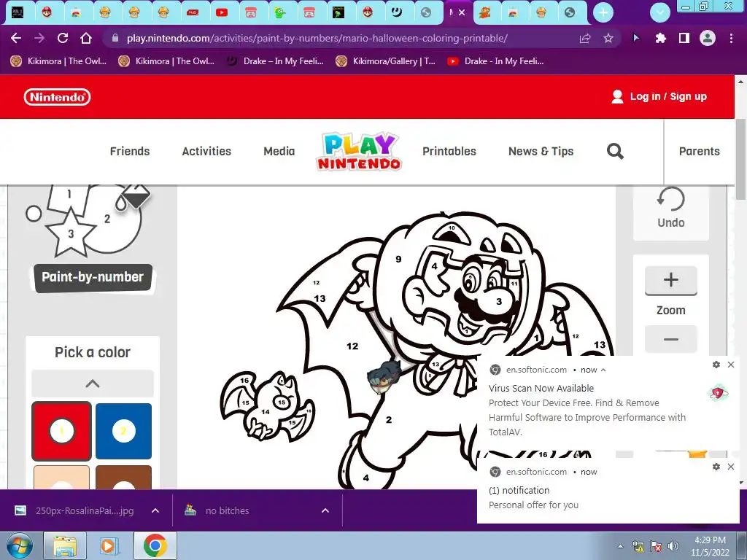Image resolution: width=747 pixels, height=560 pixels.
Task: Open the Nintendo logo in red header
Action: 57,97
